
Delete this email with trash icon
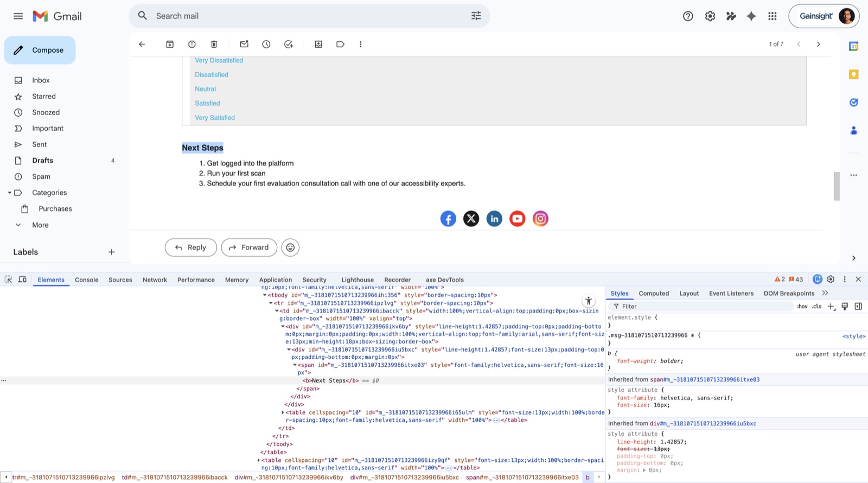click(x=214, y=44)
